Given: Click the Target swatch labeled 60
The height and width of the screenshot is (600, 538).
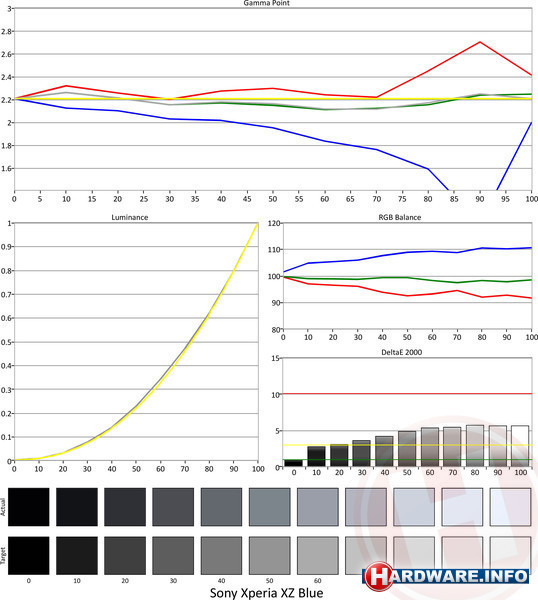Looking at the screenshot, I should (318, 555).
